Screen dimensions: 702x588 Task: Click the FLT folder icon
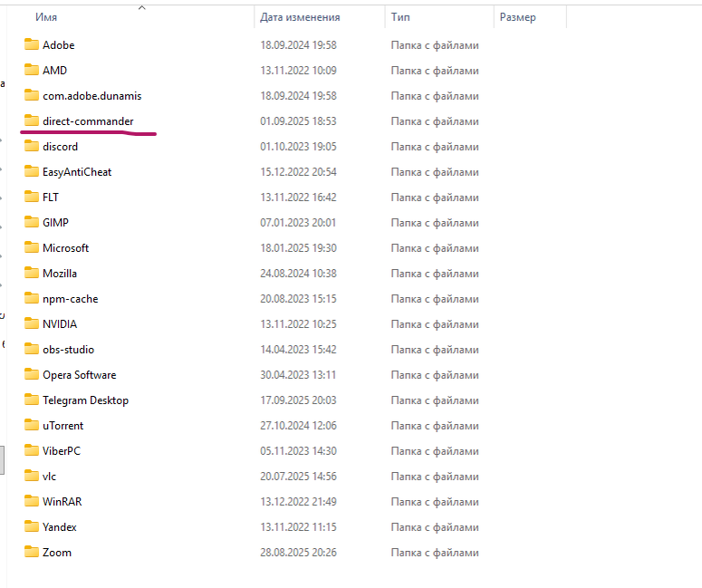click(32, 197)
